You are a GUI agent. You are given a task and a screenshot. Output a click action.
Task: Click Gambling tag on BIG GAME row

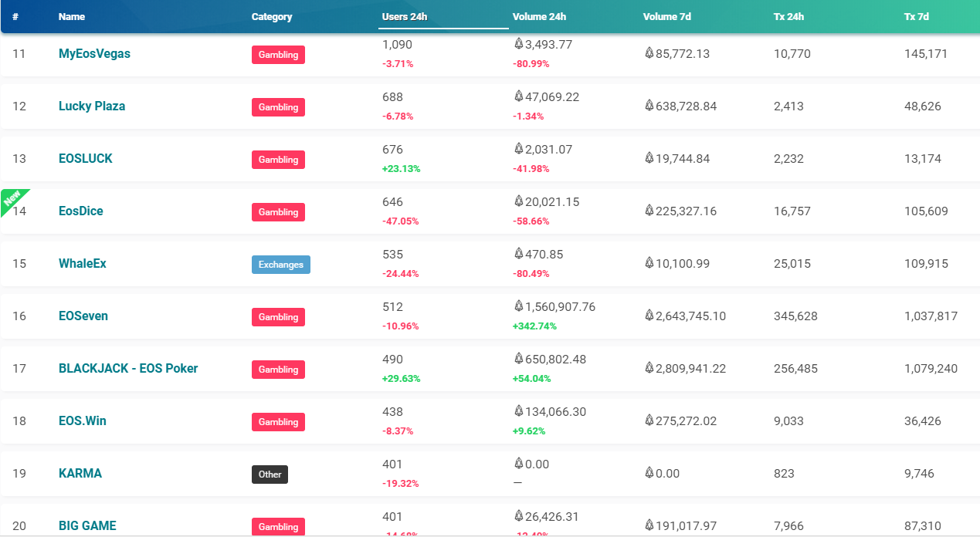pos(278,527)
